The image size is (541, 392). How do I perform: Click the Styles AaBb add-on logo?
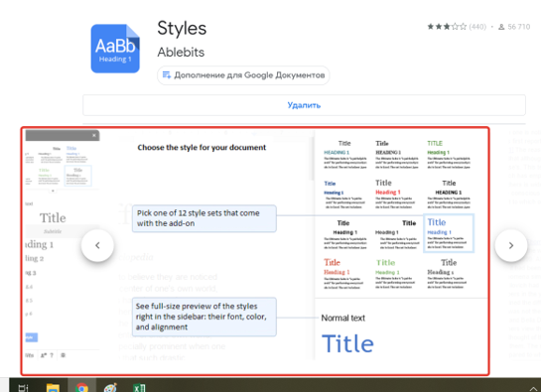point(115,49)
